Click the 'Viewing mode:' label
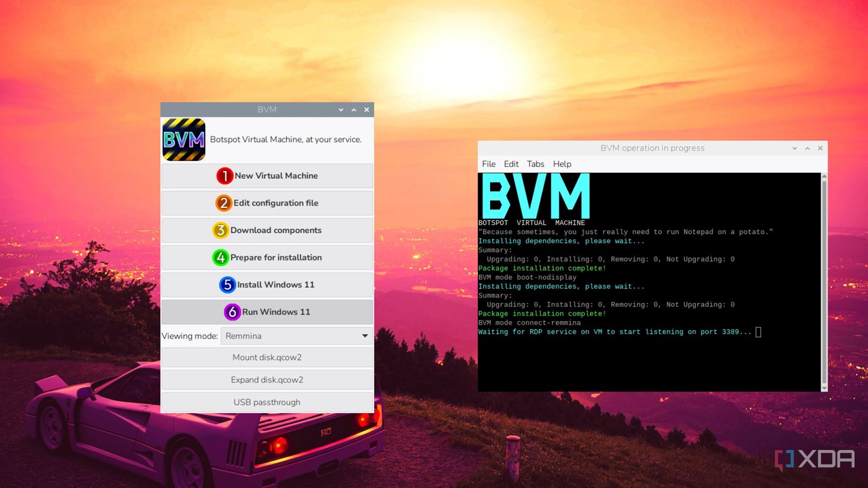 tap(189, 336)
